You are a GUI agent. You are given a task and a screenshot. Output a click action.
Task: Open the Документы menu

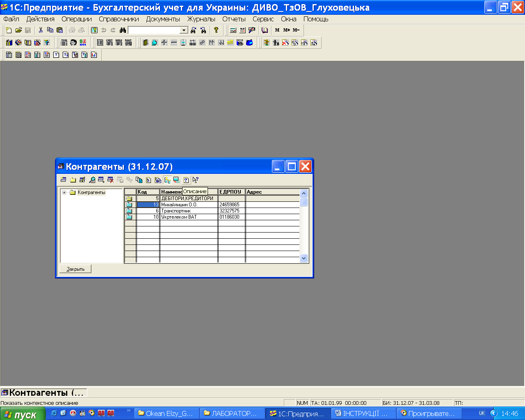pos(163,19)
